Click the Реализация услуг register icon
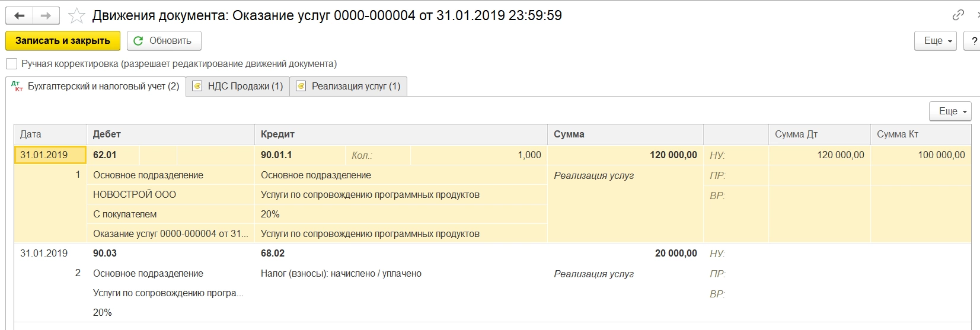Viewport: 980px width, 330px height. pyautogui.click(x=301, y=86)
